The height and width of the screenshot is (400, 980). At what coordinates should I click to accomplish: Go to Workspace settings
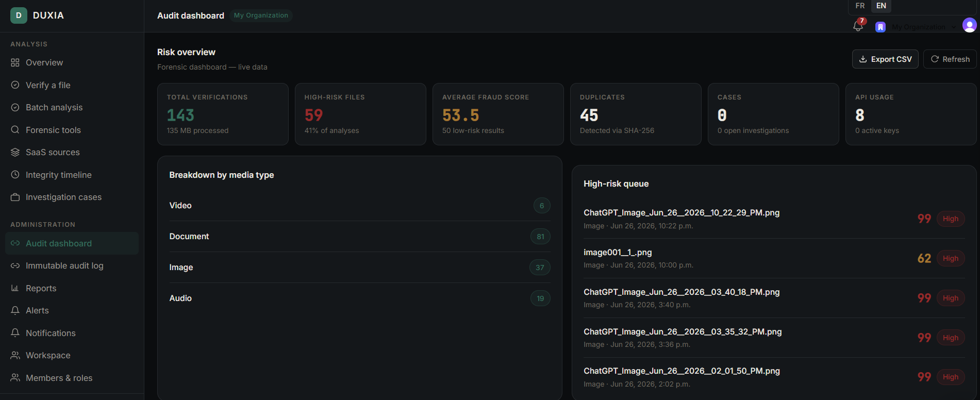[x=72, y=355]
